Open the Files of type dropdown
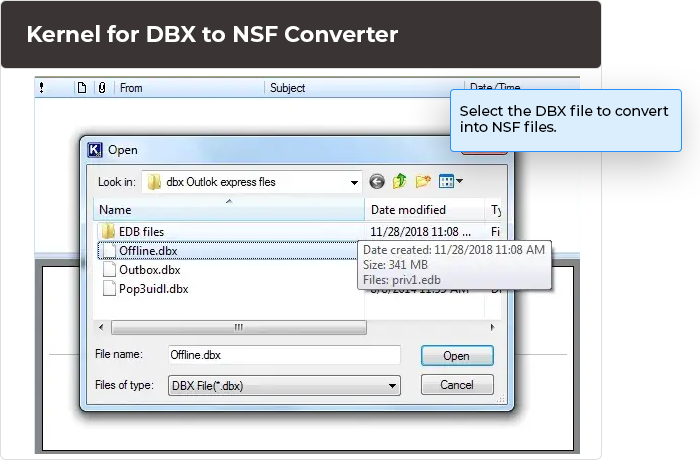The image size is (700, 460). (x=392, y=386)
